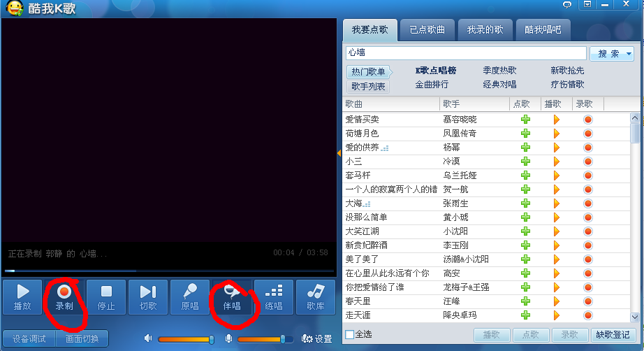Stop playback using the 停止 button
Screen dimensions: 644x351
click(106, 296)
